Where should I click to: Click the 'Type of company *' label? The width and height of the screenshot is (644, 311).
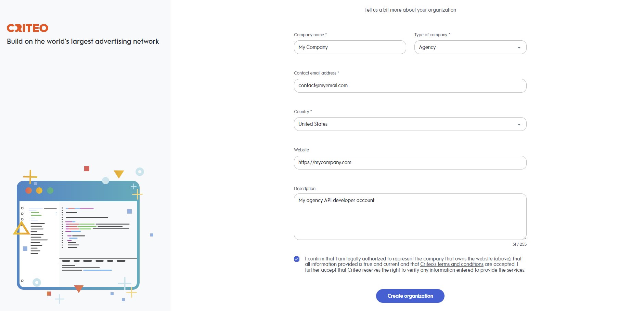pyautogui.click(x=432, y=35)
